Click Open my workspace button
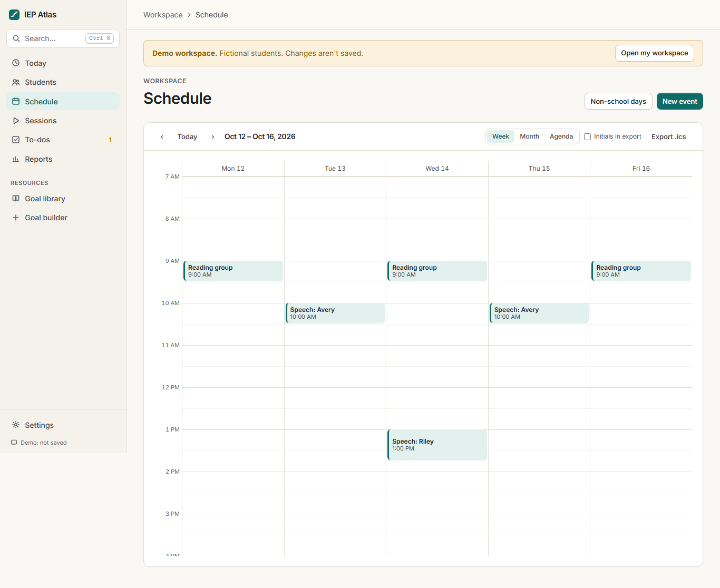This screenshot has width=720, height=588. pos(655,53)
